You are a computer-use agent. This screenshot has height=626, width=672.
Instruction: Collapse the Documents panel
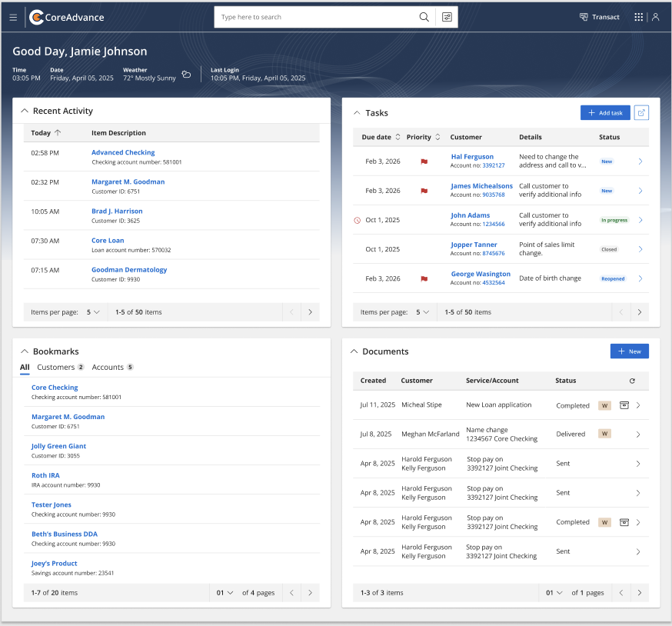pos(354,351)
